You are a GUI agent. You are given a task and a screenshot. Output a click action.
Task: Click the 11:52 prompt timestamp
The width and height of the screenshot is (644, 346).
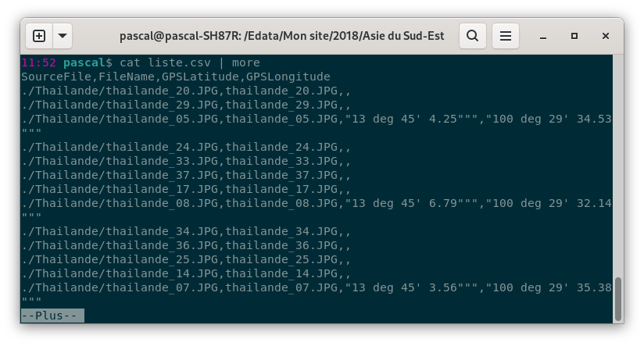(38, 62)
